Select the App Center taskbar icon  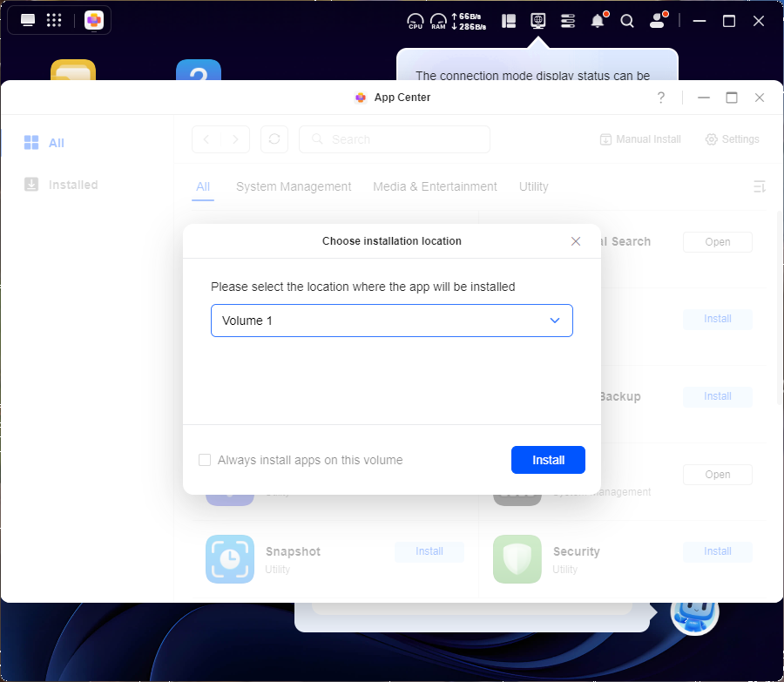(x=94, y=20)
